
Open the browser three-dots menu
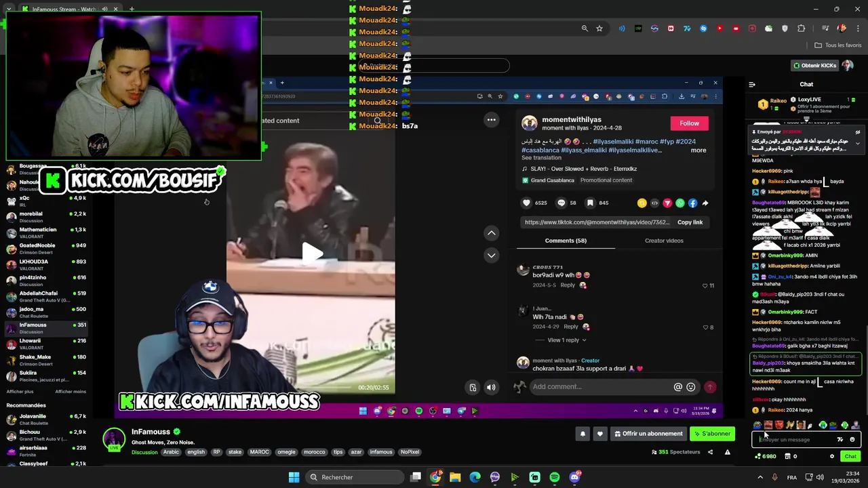tap(858, 28)
